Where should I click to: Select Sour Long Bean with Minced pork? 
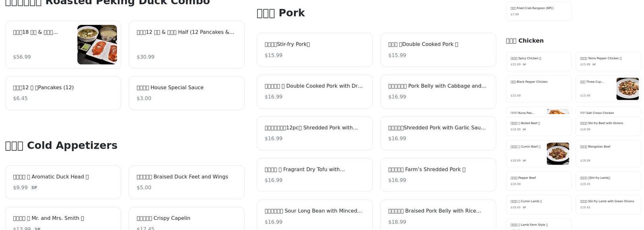coord(314,216)
